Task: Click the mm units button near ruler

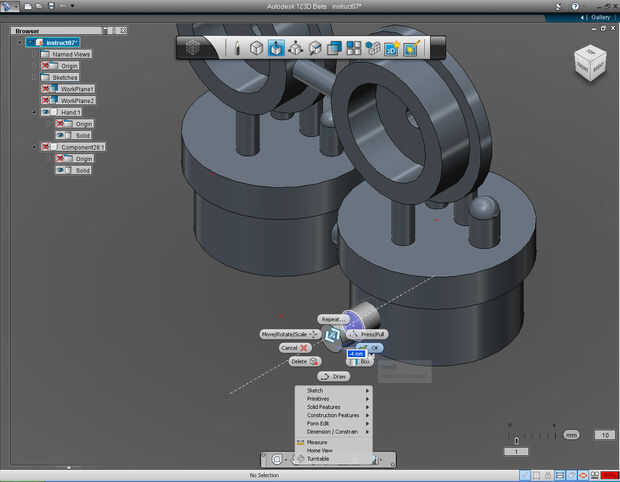Action: click(x=571, y=435)
